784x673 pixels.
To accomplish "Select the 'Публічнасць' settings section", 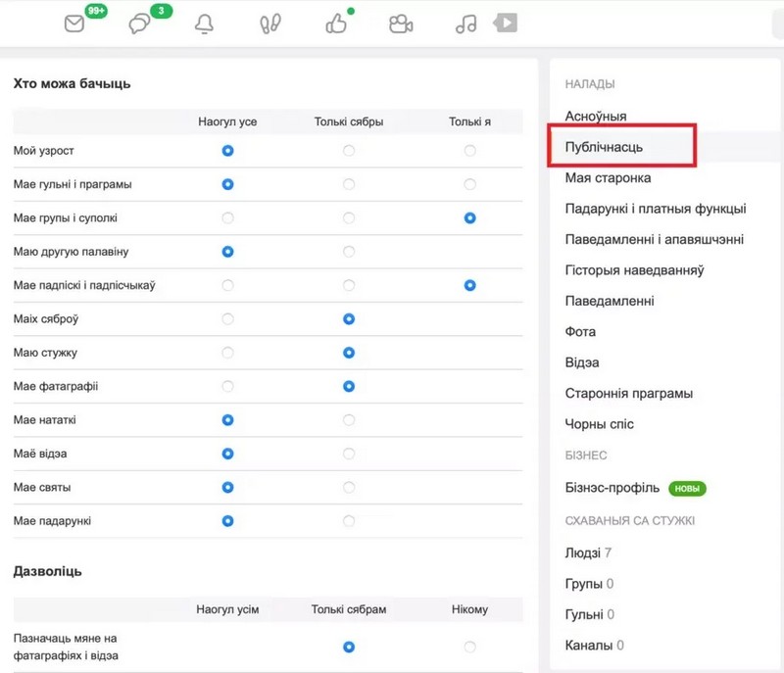I will [x=604, y=147].
